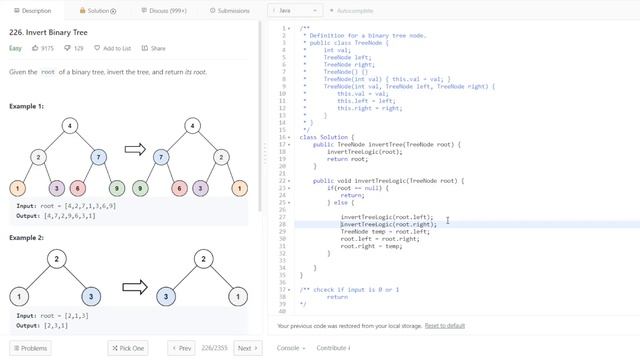640x360 pixels.
Task: Click the Reset to default link
Action: (444, 326)
